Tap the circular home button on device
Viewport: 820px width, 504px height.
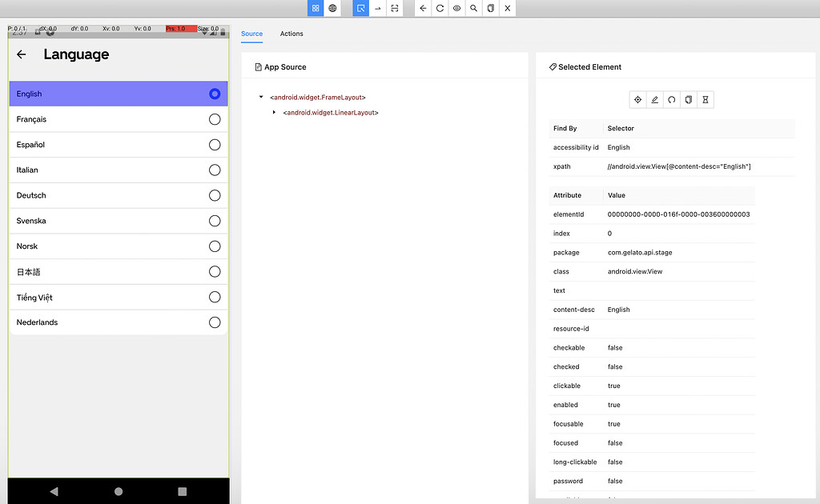point(118,491)
